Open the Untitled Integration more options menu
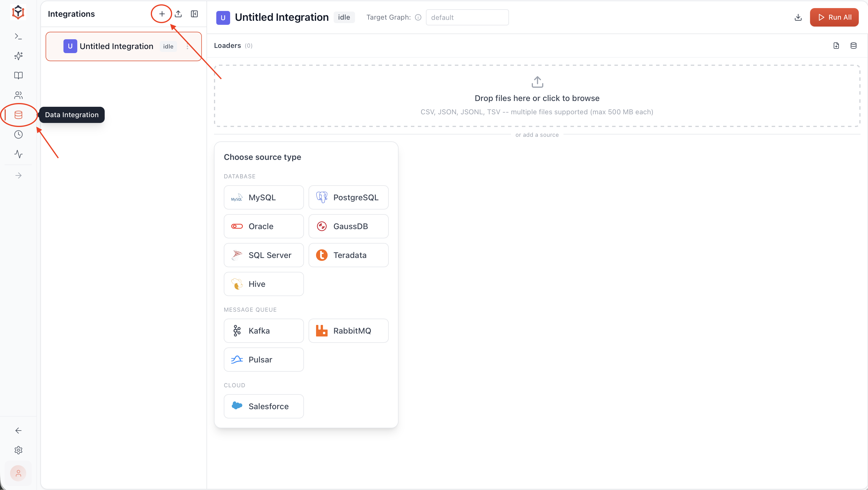Screen dimensions: 868x490 187,46
